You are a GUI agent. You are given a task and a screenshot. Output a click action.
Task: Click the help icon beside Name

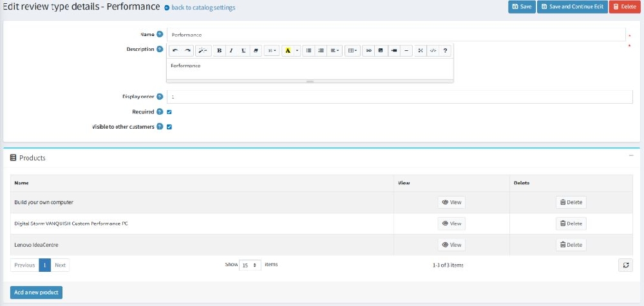tap(160, 34)
